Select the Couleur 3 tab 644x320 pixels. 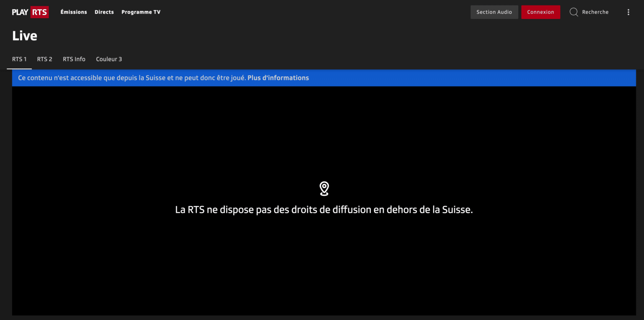109,59
